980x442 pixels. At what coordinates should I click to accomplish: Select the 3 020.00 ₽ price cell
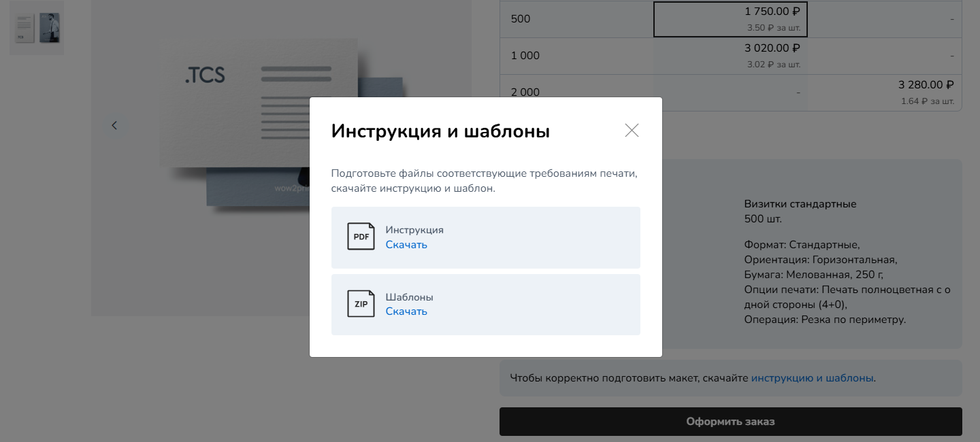point(730,55)
